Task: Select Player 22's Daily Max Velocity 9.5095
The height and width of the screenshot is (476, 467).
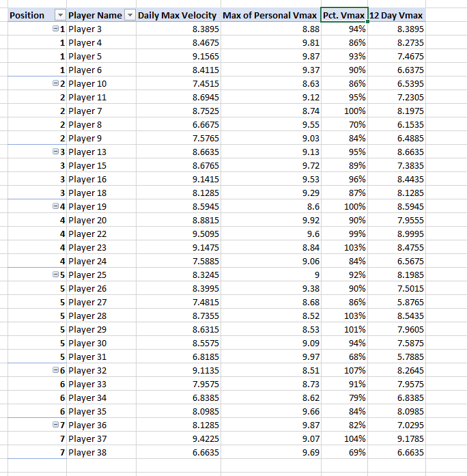Action: pyautogui.click(x=177, y=234)
